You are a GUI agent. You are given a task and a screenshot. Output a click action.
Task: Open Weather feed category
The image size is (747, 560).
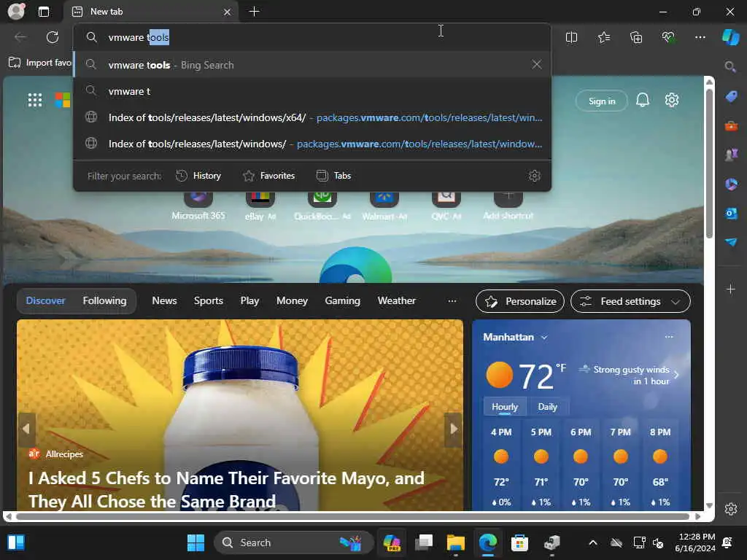point(396,300)
